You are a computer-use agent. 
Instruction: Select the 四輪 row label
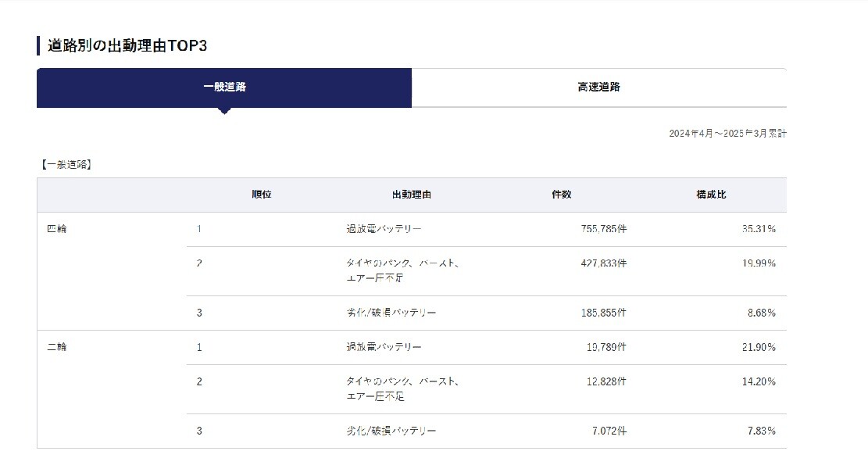[57, 228]
